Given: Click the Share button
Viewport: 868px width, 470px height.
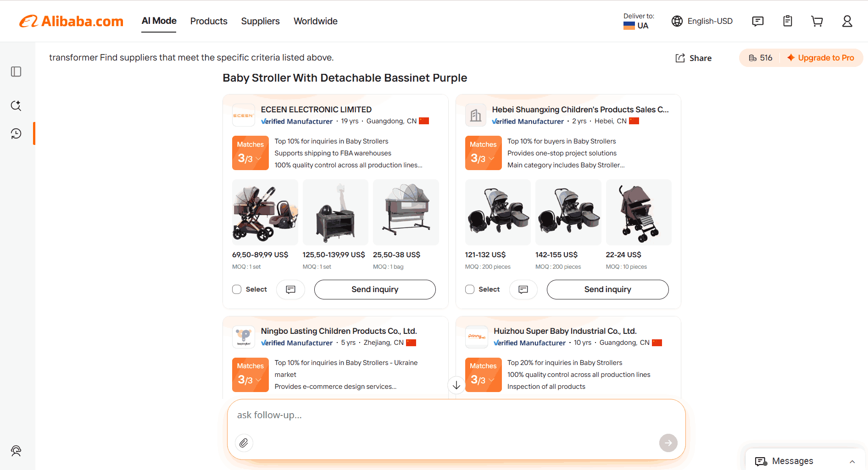Looking at the screenshot, I should (x=694, y=58).
